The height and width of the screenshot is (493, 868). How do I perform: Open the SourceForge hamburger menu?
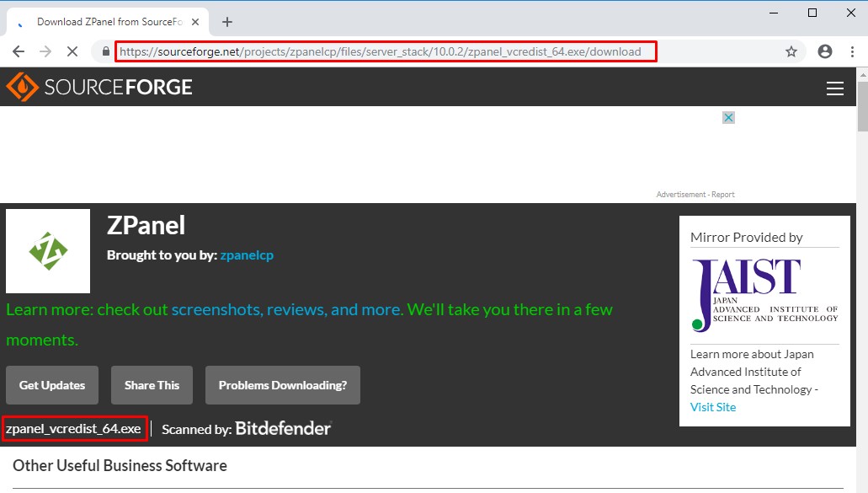(835, 88)
